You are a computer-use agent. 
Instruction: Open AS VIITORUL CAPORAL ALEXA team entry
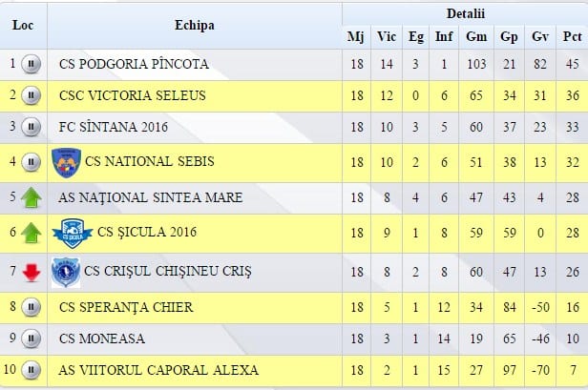click(158, 370)
